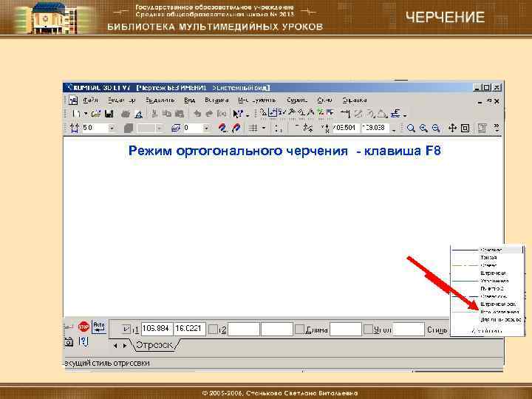The height and width of the screenshot is (399, 532).
Task: Click the document icon left of Файл
Action: coord(73,100)
